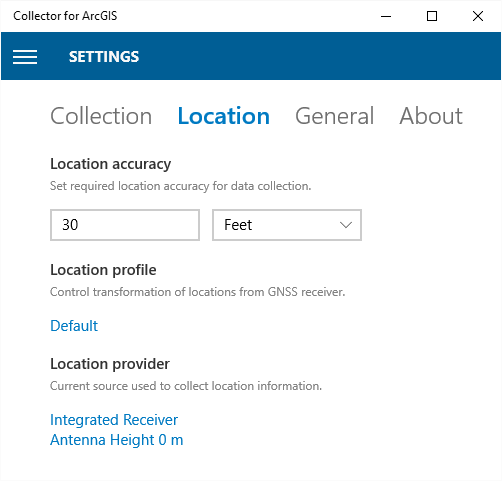Viewport: 502px width, 481px height.
Task: Go to the About tab
Action: (x=431, y=116)
